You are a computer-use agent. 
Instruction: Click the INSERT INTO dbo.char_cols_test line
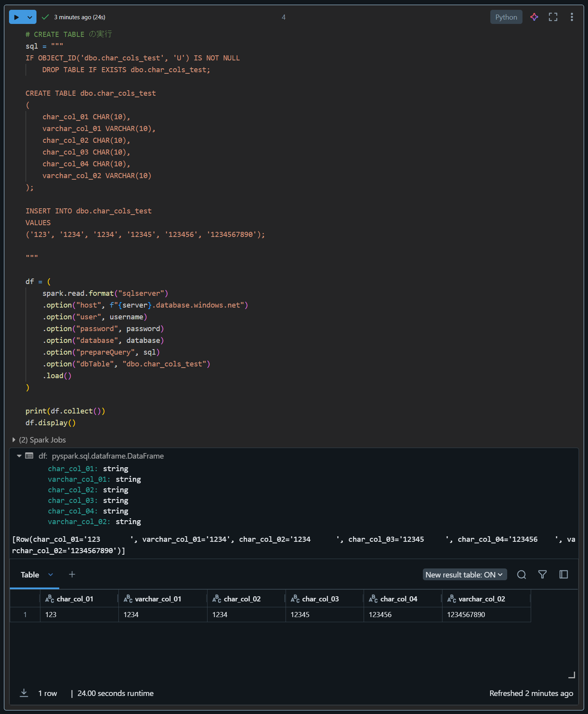click(89, 211)
